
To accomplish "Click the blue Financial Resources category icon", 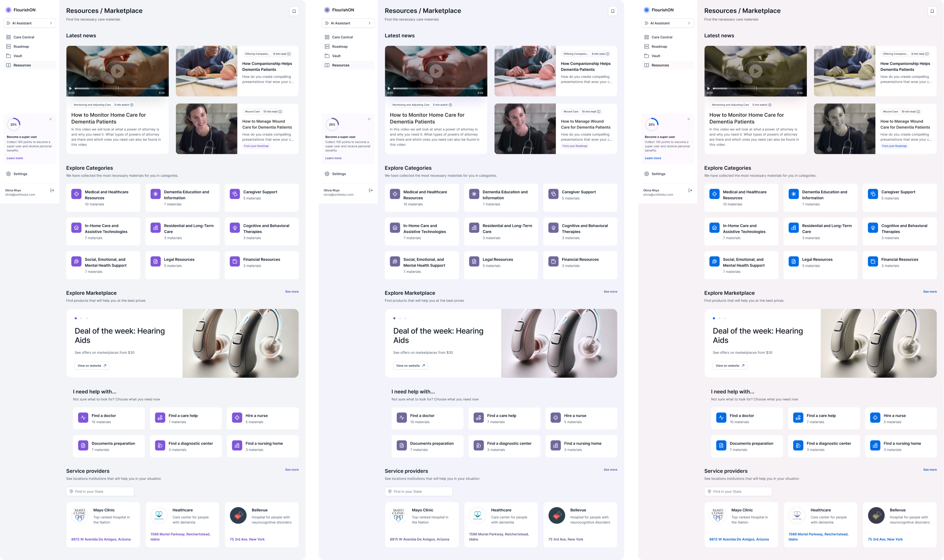I will 873,262.
